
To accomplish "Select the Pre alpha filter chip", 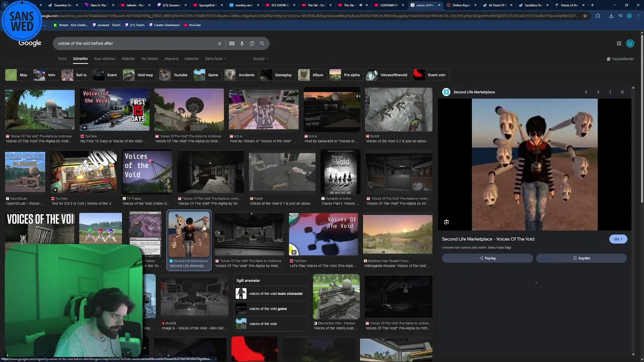I will 346,75.
